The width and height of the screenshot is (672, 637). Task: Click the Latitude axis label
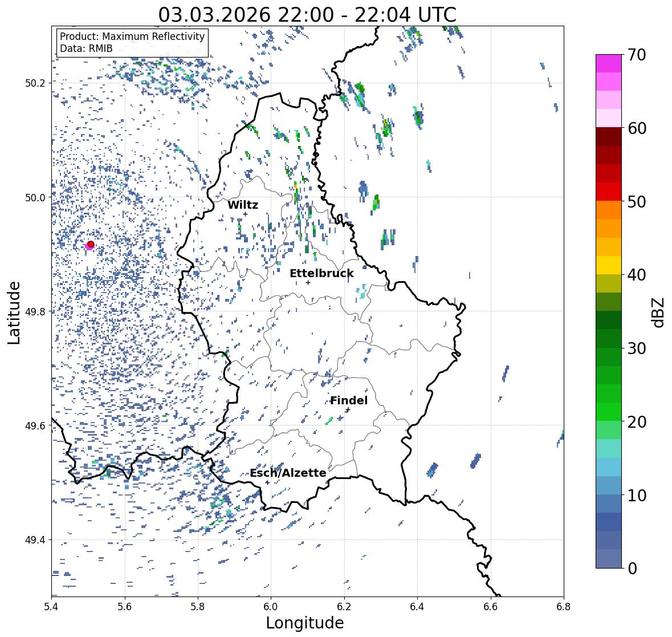tap(14, 313)
